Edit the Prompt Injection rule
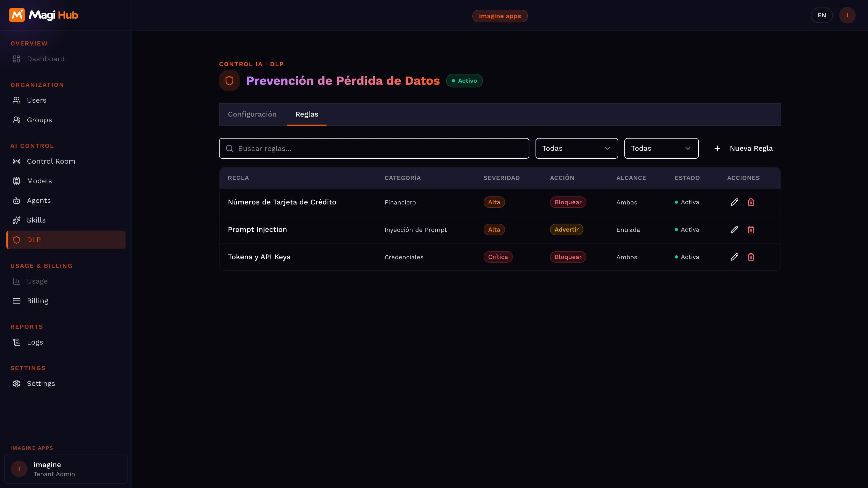 pyautogui.click(x=734, y=229)
